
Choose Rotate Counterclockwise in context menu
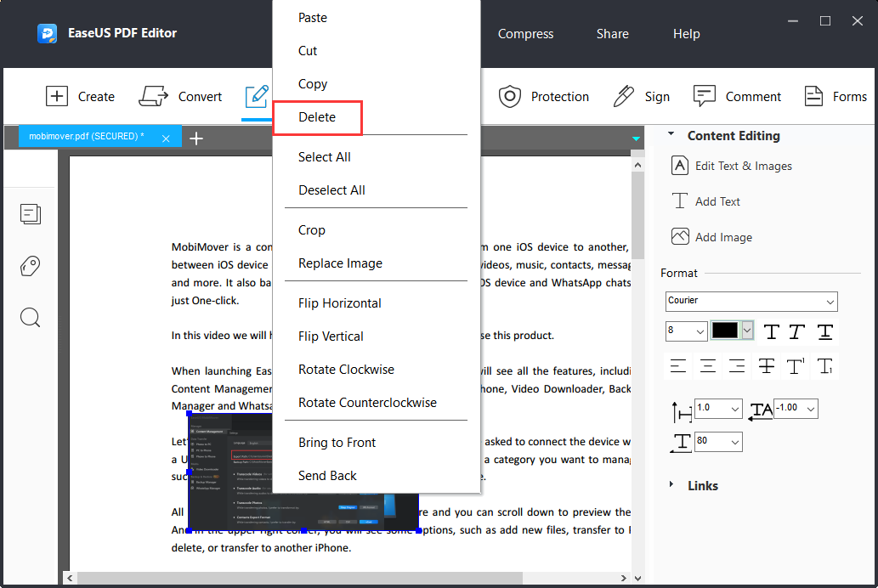[377, 402]
